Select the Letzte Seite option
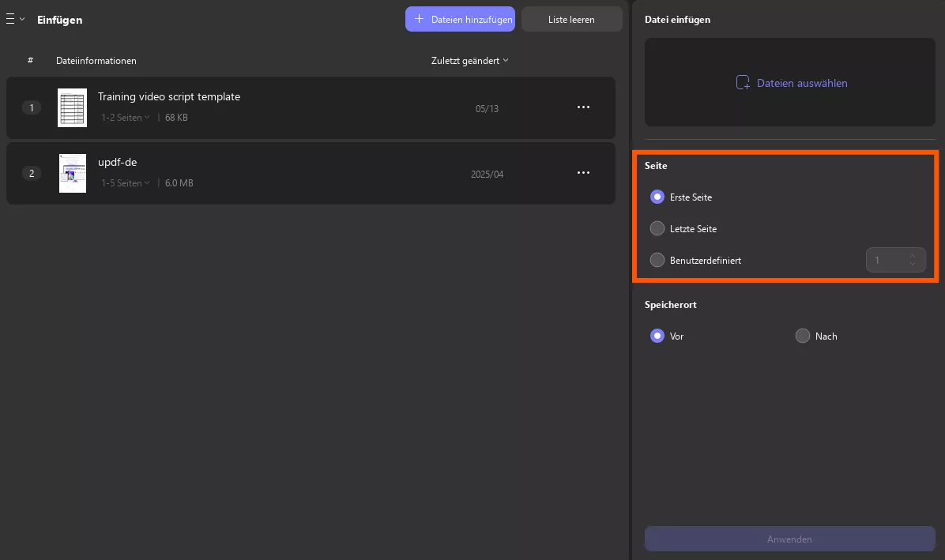Screen dimensions: 945x560 [657, 228]
